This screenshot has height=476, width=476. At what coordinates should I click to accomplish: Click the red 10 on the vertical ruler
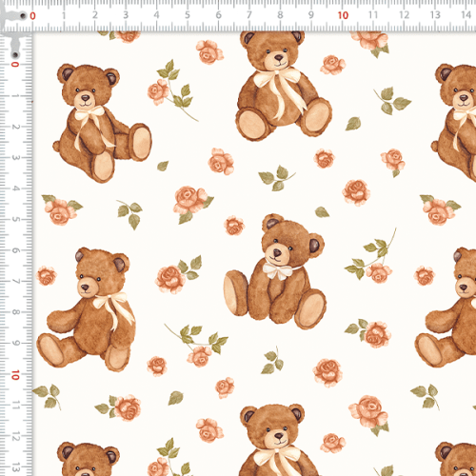(15, 375)
